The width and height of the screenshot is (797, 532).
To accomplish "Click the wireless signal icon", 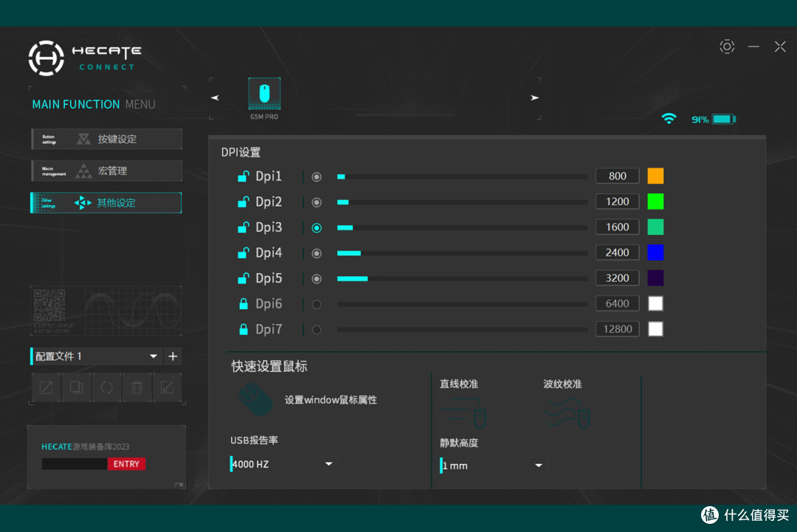I will coord(669,119).
